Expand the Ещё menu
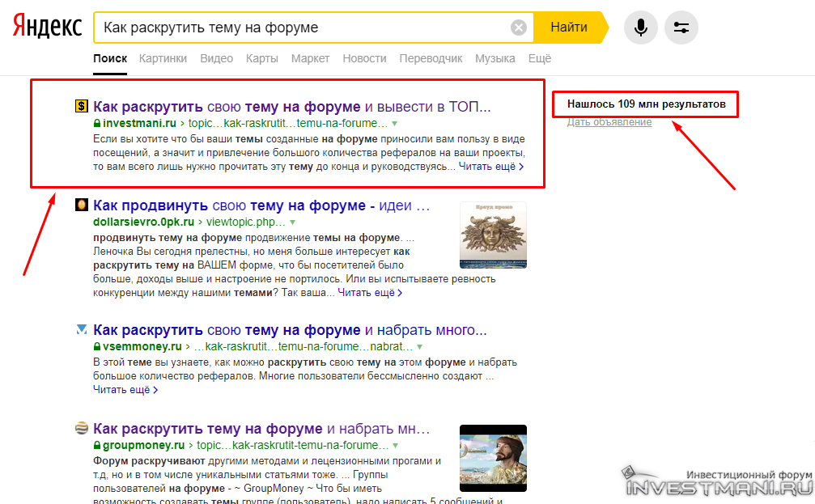This screenshot has width=815, height=504. click(540, 58)
